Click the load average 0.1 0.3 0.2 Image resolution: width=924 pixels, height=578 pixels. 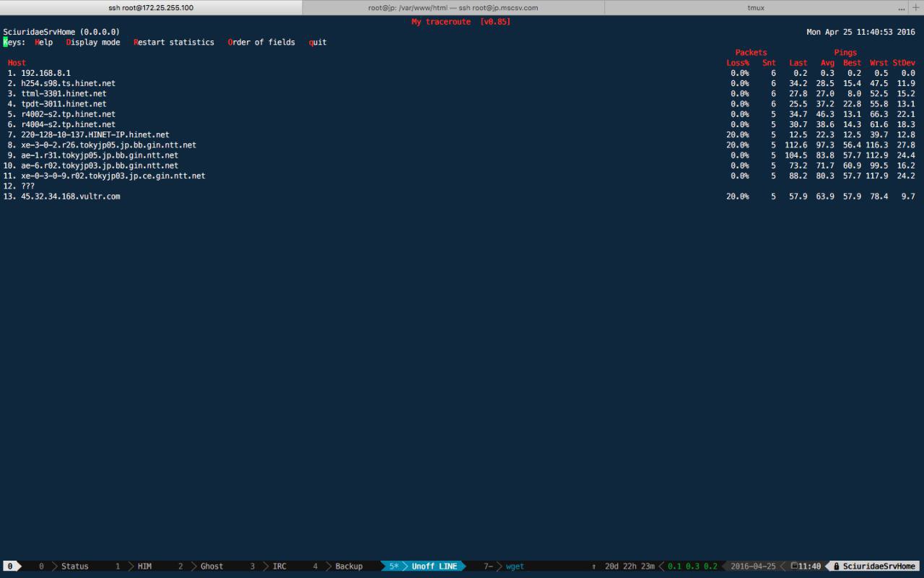click(692, 566)
